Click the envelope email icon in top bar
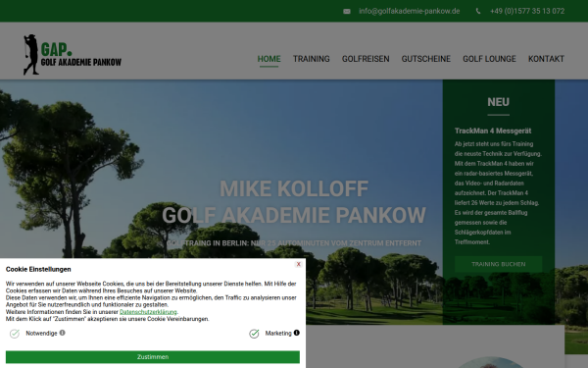This screenshot has height=368, width=588. coord(347,11)
